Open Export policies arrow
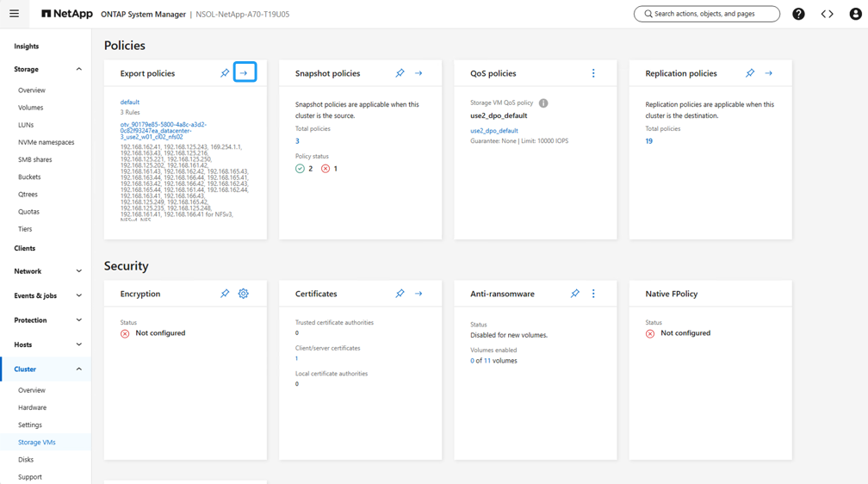868x484 pixels. (245, 72)
